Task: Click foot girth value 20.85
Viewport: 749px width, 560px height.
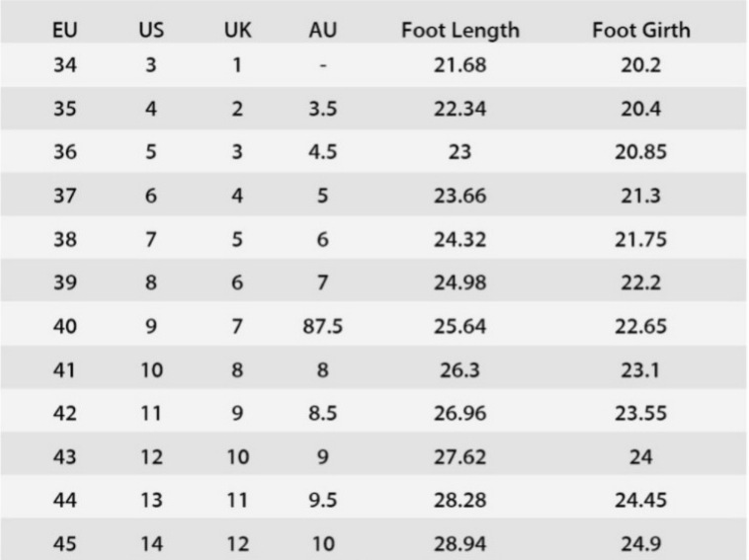Action: 641,153
